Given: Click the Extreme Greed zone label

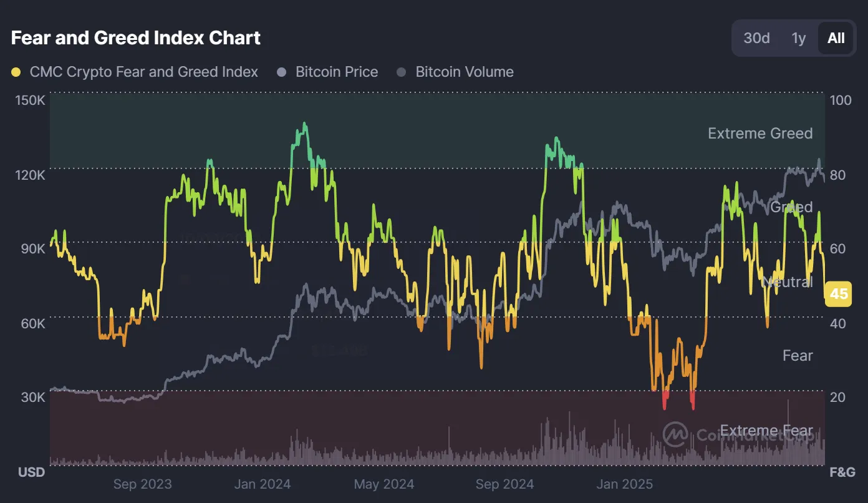Looking at the screenshot, I should coord(760,133).
